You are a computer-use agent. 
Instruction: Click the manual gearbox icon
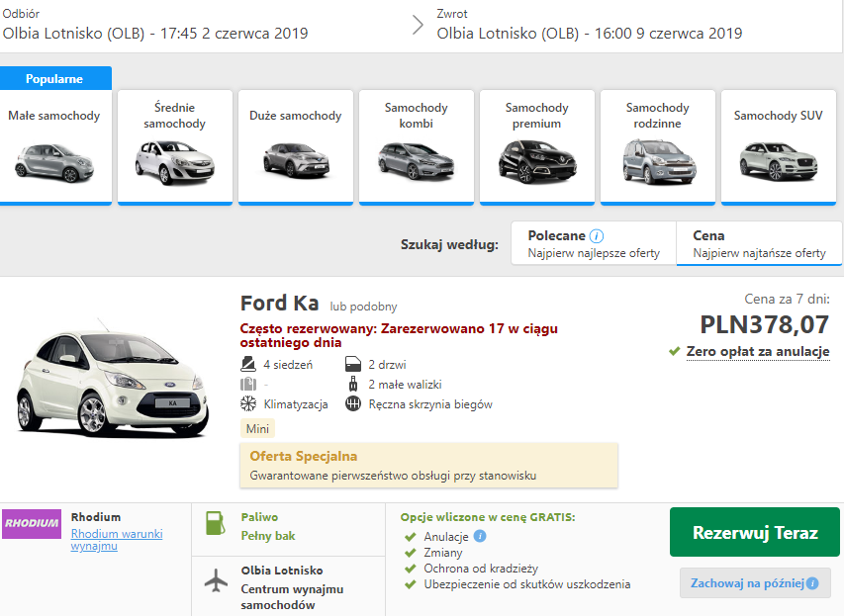click(353, 403)
